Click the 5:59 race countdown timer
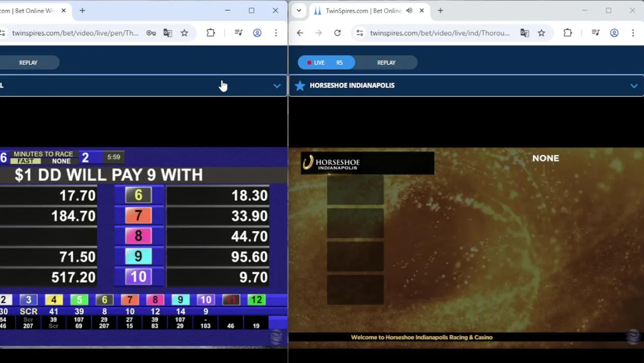The width and height of the screenshot is (644, 363). click(114, 157)
